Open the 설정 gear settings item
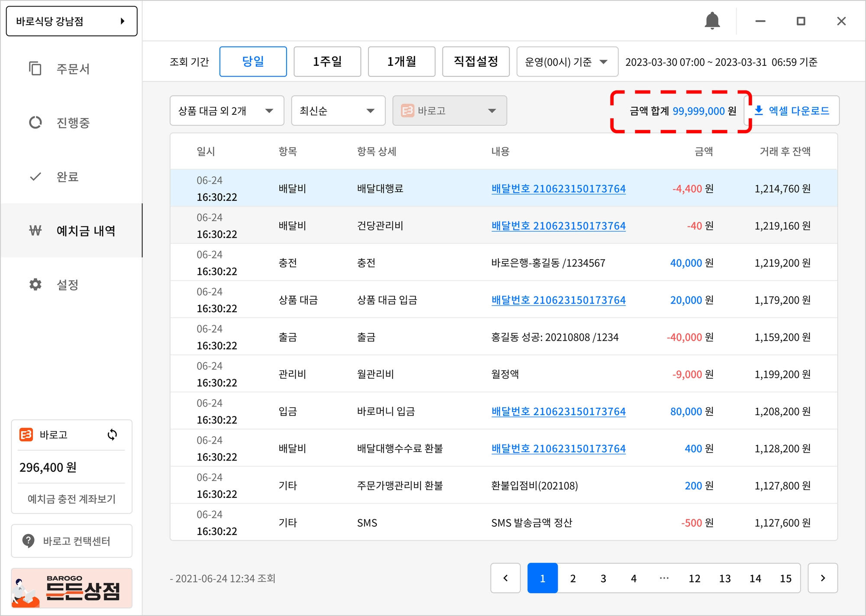Image resolution: width=866 pixels, height=616 pixels. tap(35, 284)
